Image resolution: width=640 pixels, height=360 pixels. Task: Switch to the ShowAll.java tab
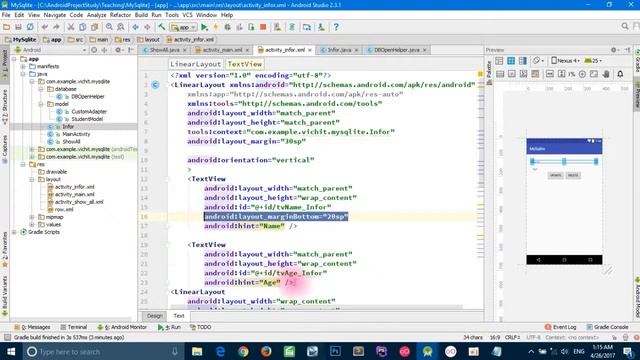[x=164, y=50]
